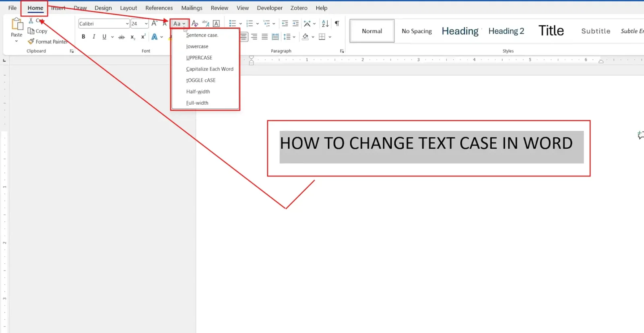The image size is (644, 333).
Task: Toggle Superscript formatting
Action: (x=143, y=37)
